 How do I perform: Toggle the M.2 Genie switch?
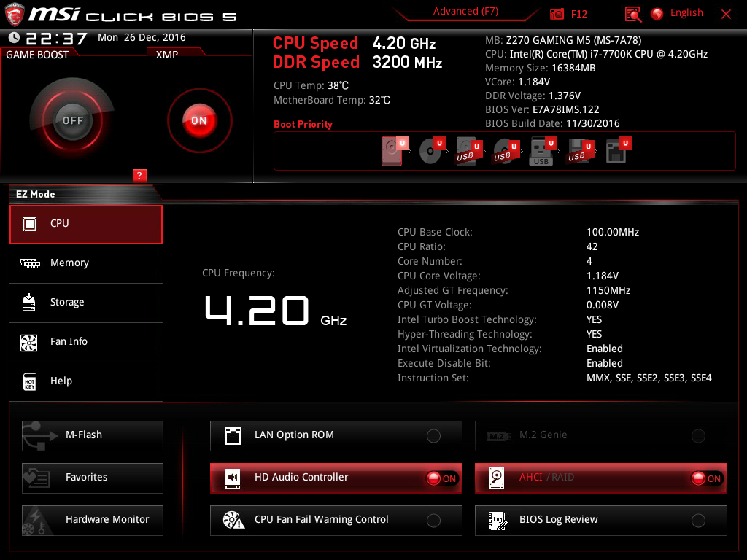pos(698,436)
